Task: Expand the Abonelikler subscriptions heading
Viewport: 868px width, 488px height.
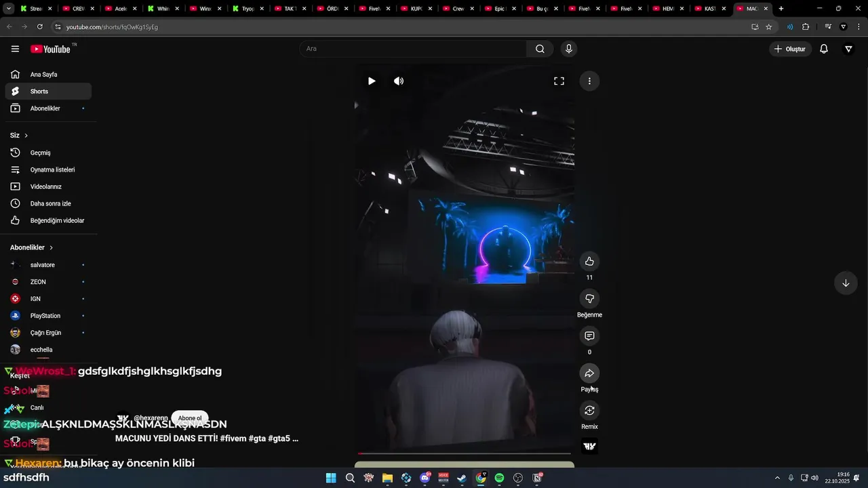Action: click(31, 247)
